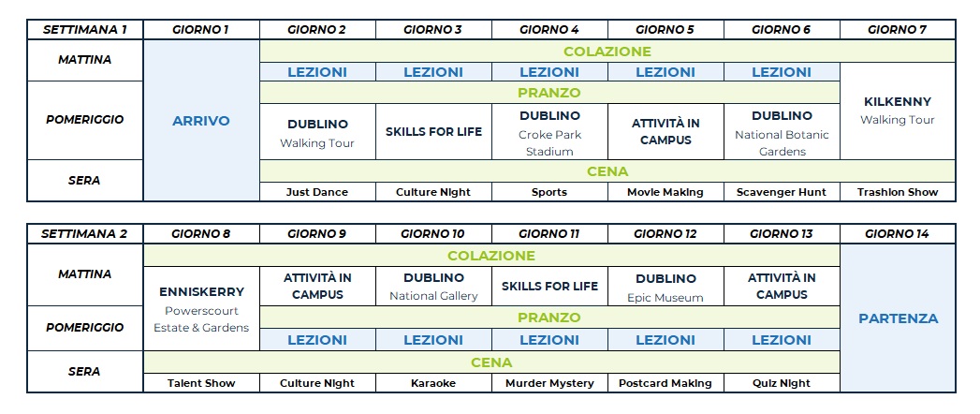Click the Croke Park Stadium activity
Viewport: 980px width, 414px height.
[x=549, y=133]
